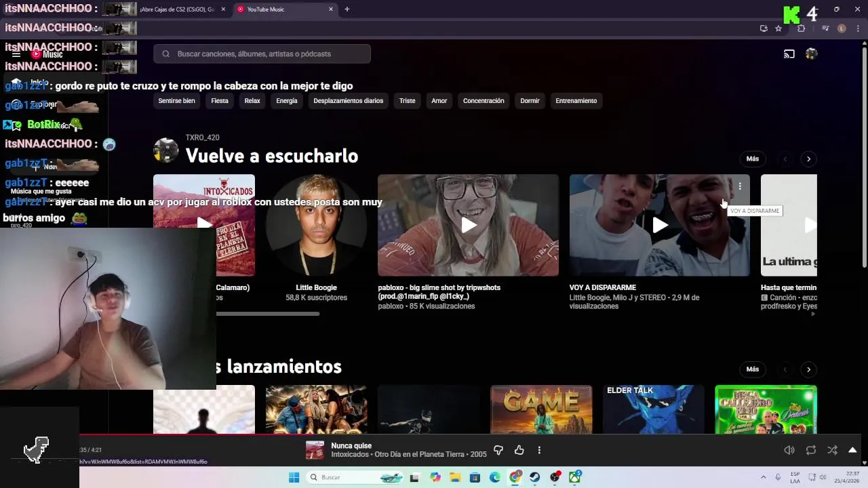Toggle dislike on Nunca quise
This screenshot has height=488, width=868.
pos(498,450)
